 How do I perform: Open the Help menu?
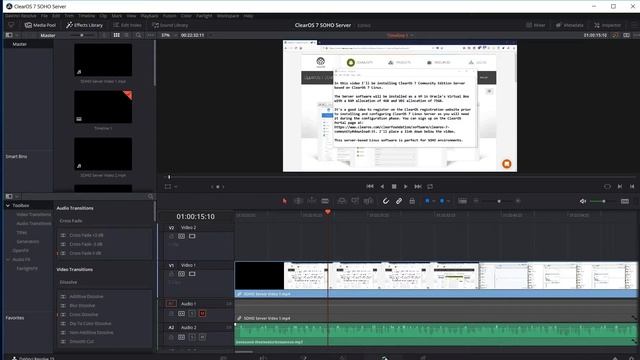point(248,16)
